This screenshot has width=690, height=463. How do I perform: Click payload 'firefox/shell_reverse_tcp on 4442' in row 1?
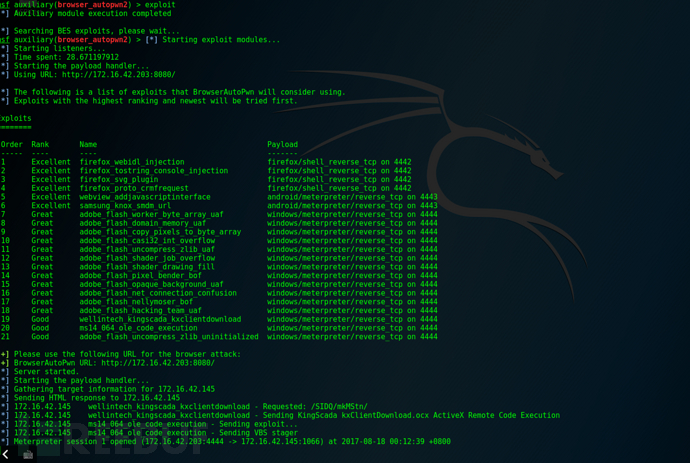coord(339,162)
